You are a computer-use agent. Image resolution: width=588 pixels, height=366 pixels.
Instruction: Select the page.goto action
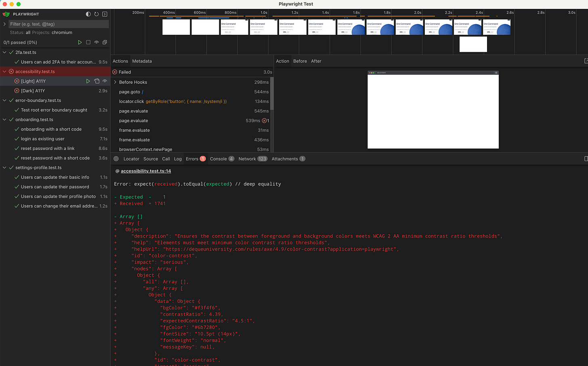pos(191,92)
